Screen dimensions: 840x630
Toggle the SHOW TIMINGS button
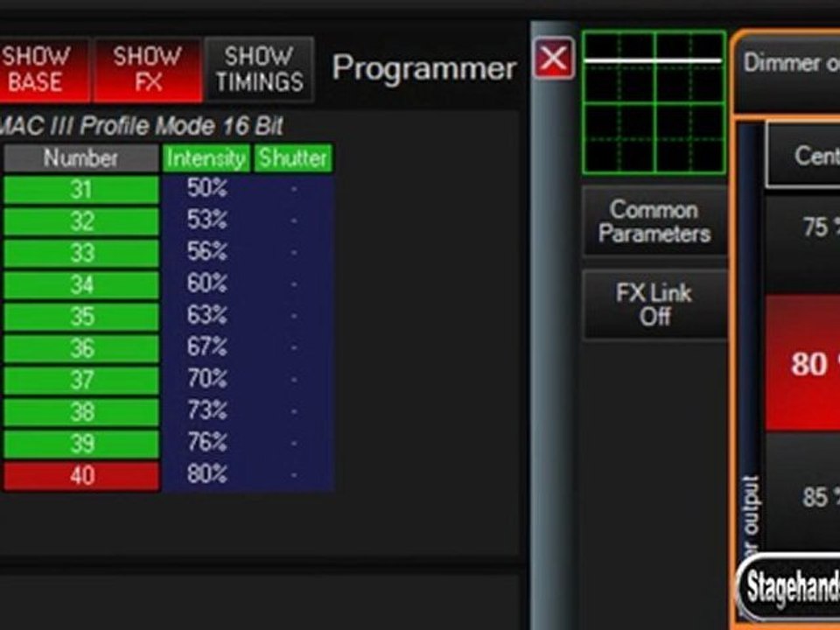(x=259, y=70)
